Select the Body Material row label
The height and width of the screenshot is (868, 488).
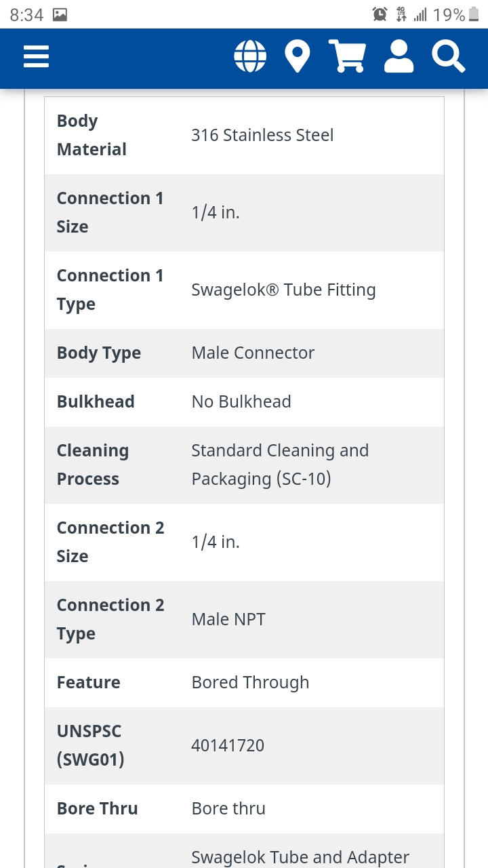point(91,135)
